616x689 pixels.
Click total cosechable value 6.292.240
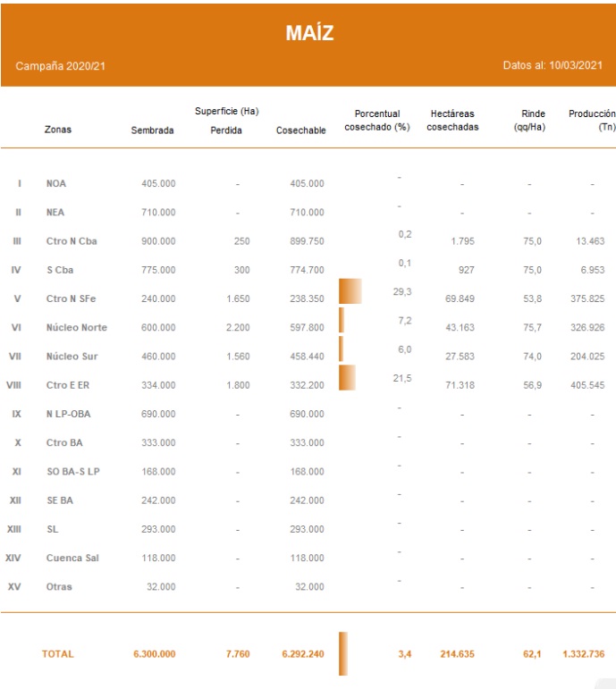click(303, 654)
